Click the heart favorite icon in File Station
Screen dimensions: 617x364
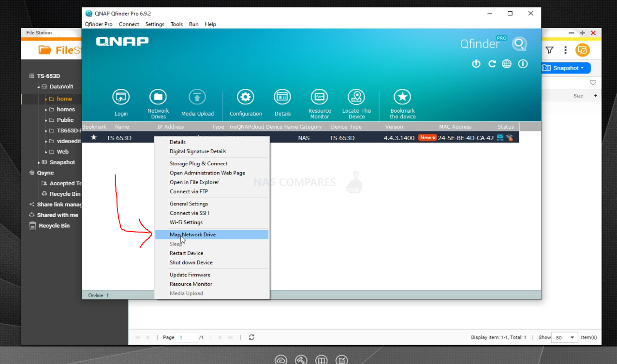click(593, 83)
